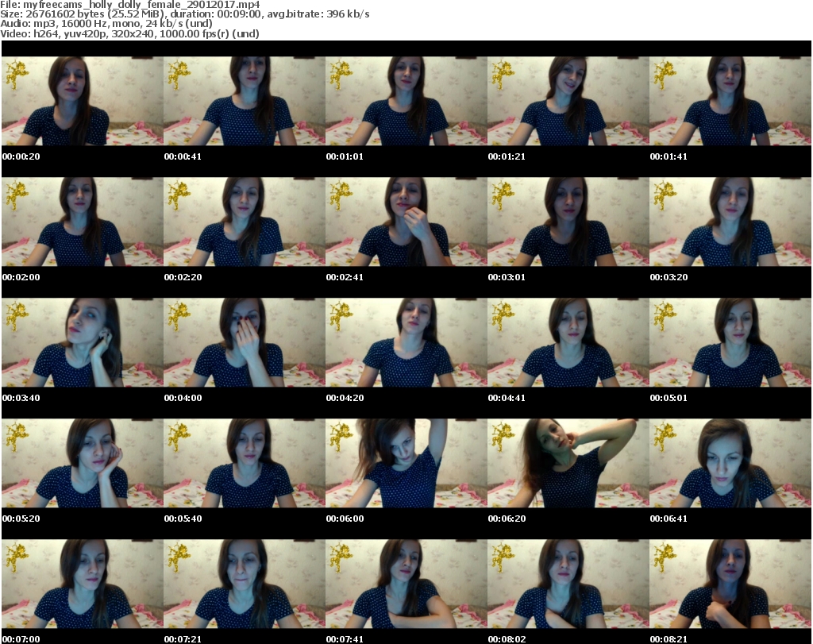Click the File name line in the header
Image resolution: width=813 pixels, height=644 pixels.
(130, 5)
